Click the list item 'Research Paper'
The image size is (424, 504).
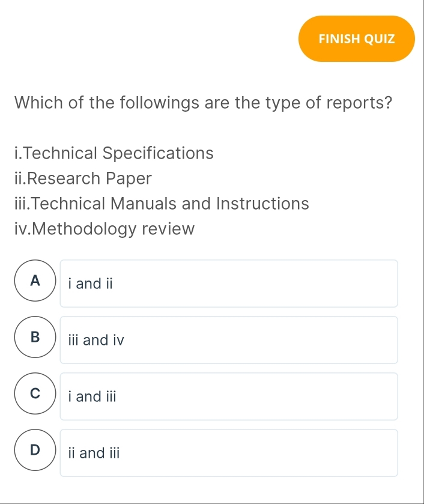82,178
